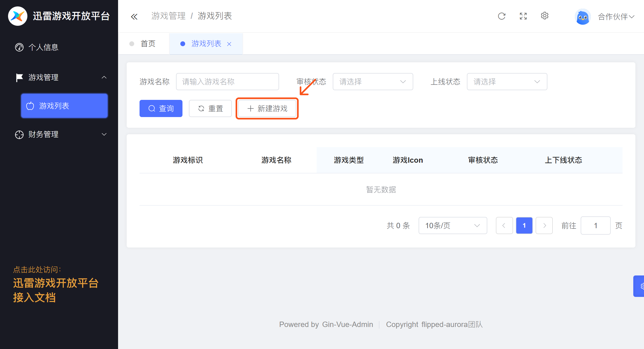Open the 合作伙伴 user dropdown
644x349 pixels.
[616, 17]
